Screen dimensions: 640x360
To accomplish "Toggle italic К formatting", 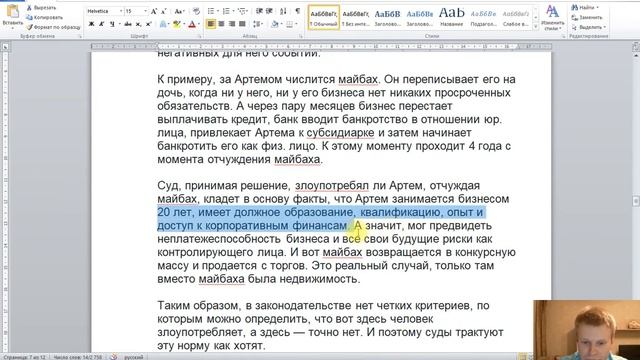I will click(x=102, y=24).
